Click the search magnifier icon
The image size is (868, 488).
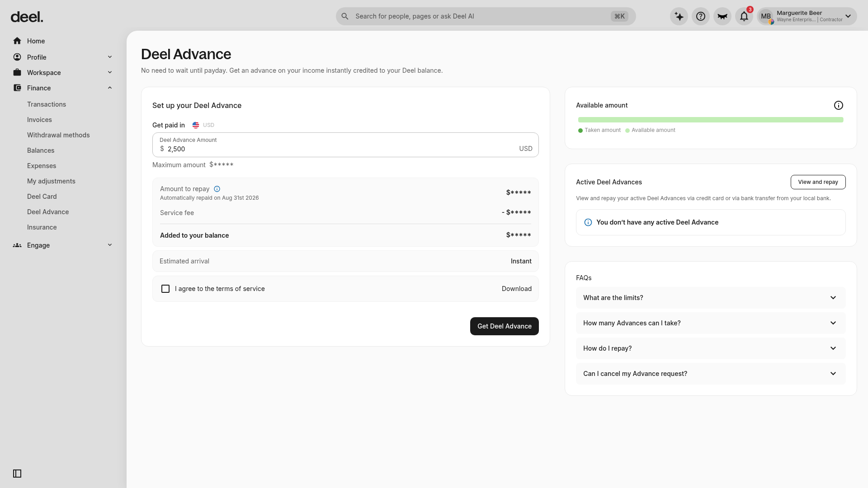click(345, 16)
